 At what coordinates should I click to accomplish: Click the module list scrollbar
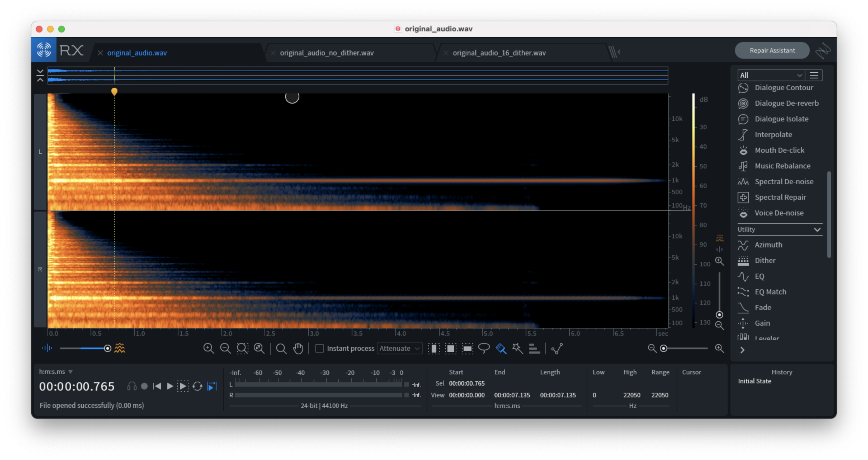click(x=829, y=215)
